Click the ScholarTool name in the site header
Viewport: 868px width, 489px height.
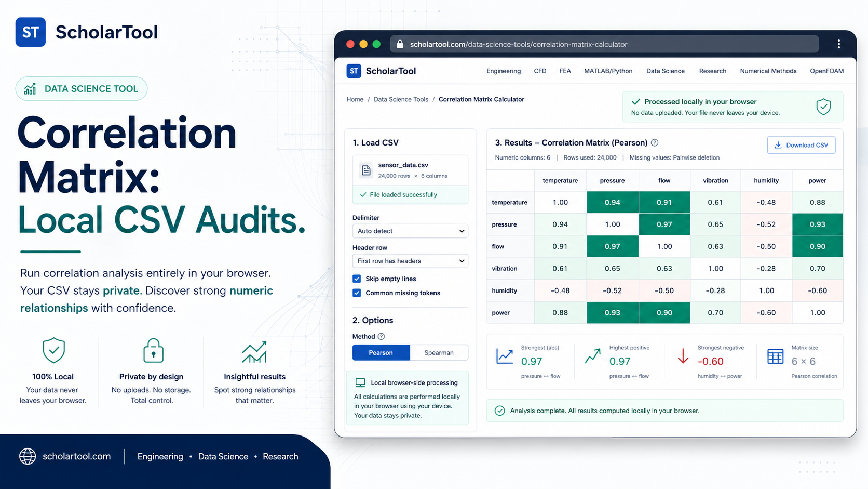[x=391, y=71]
